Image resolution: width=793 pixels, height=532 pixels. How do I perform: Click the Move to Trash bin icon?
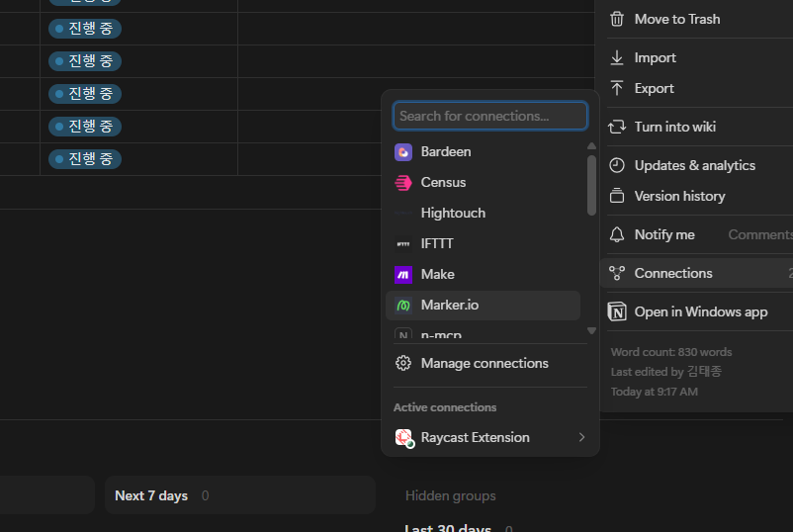pos(616,19)
